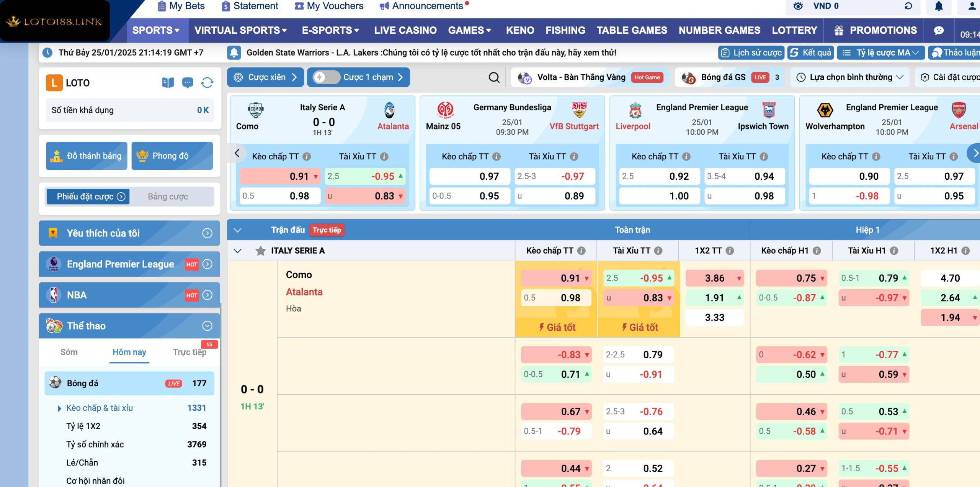
Task: Click the balance refresh icon near VND 0
Action: tap(908, 6)
